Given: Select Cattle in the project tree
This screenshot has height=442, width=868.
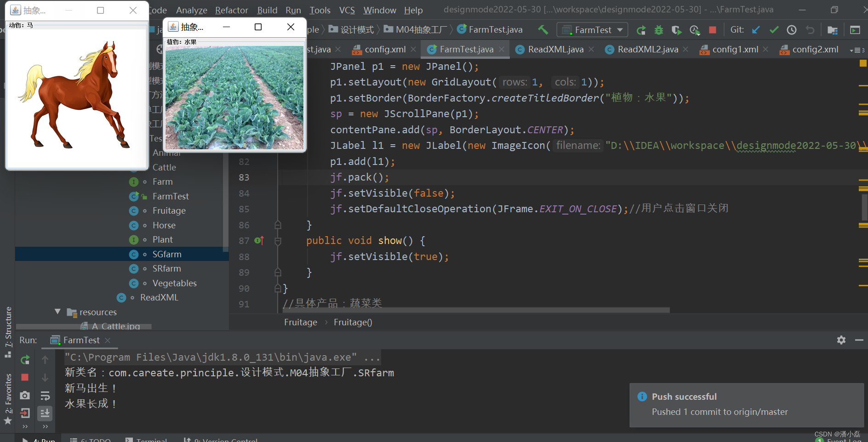Looking at the screenshot, I should coord(164,167).
